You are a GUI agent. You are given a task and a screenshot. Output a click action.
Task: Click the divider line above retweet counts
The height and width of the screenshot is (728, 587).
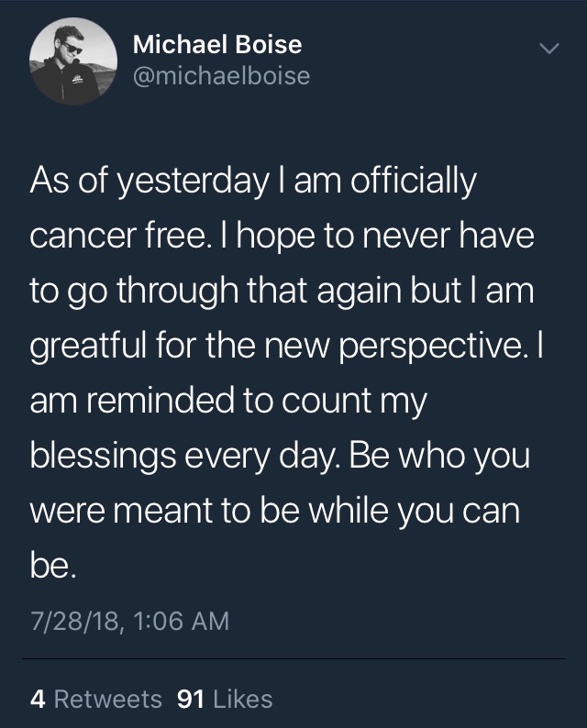pyautogui.click(x=293, y=658)
